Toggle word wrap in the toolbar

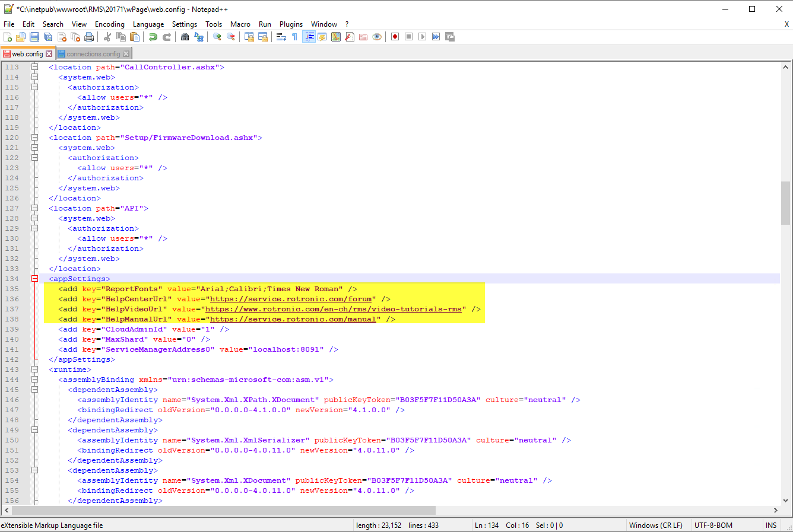coord(281,37)
